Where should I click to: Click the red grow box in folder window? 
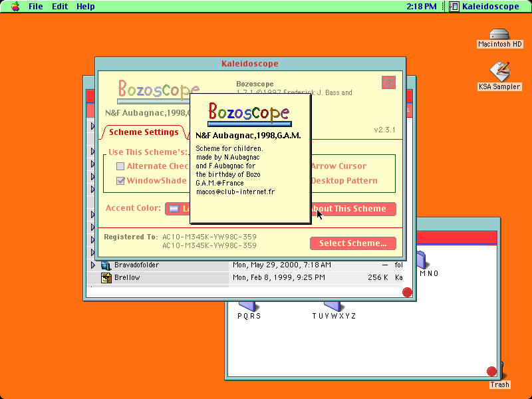(491, 372)
